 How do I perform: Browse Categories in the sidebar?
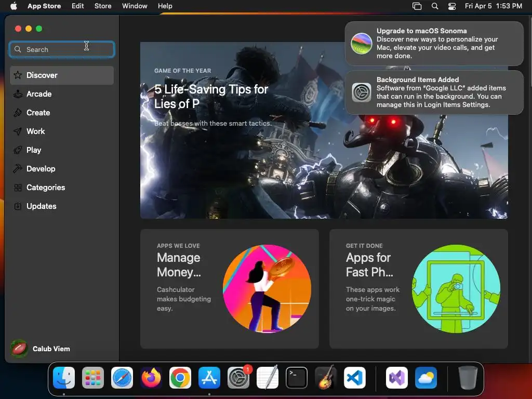click(62, 188)
